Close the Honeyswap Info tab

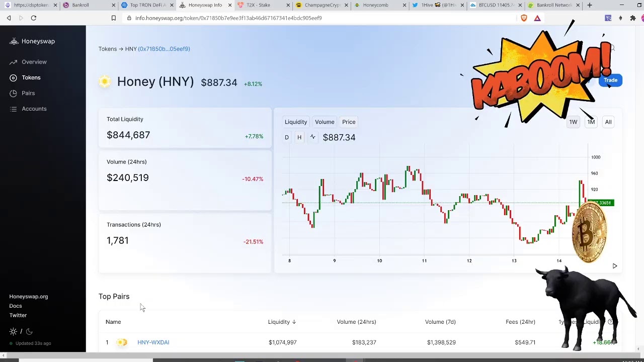point(230,5)
